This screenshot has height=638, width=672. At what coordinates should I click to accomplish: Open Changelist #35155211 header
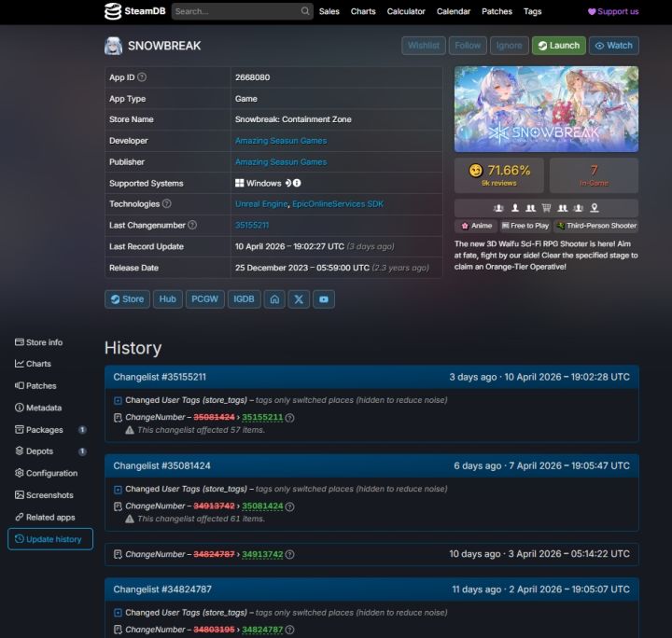tap(371, 377)
